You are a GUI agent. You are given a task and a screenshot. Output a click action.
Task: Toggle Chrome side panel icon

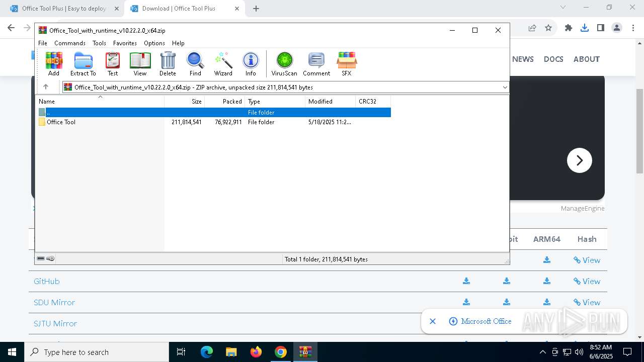coord(601,28)
